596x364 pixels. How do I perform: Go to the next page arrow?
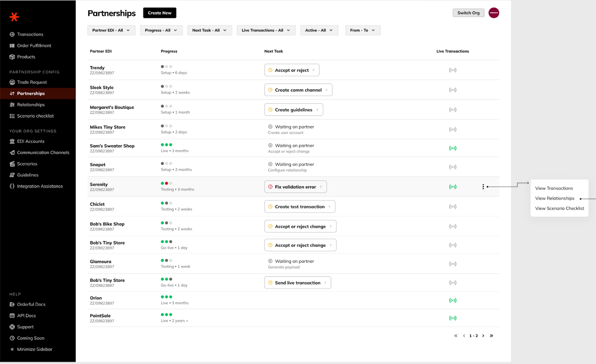tap(483, 336)
